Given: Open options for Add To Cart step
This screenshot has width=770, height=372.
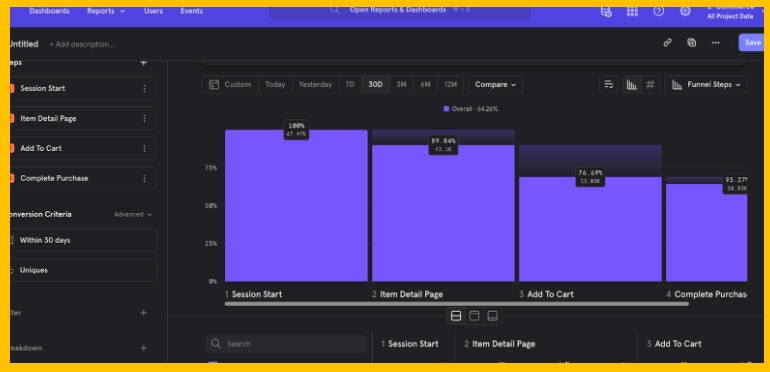Looking at the screenshot, I should pyautogui.click(x=144, y=148).
